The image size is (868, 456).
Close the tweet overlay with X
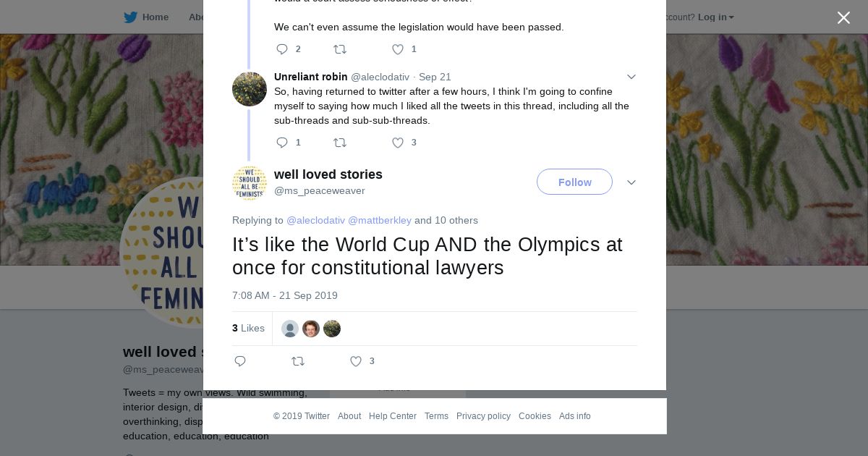pos(843,18)
